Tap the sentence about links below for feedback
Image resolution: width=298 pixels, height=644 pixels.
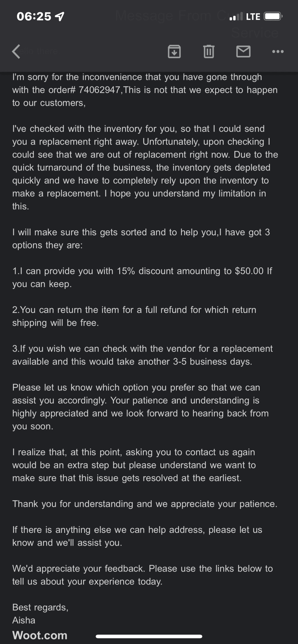(x=142, y=575)
